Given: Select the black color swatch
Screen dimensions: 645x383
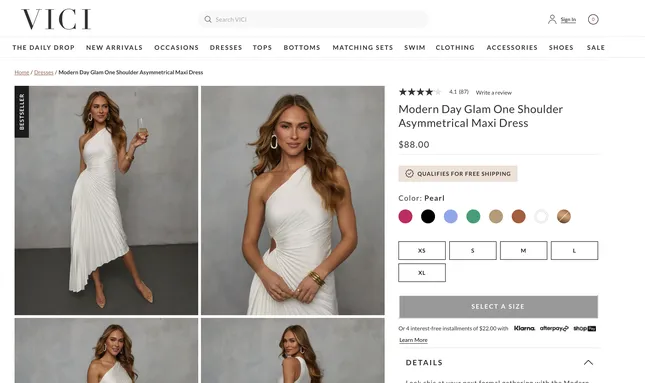Looking at the screenshot, I should [428, 216].
